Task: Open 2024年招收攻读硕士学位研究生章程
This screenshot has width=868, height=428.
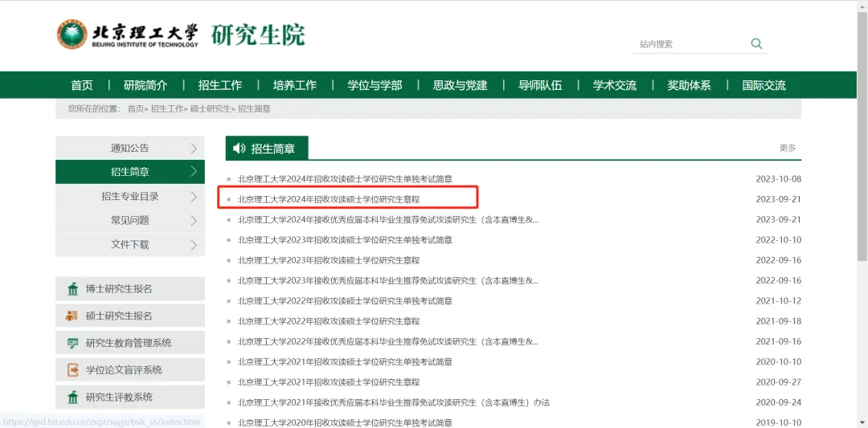Action: [x=329, y=199]
